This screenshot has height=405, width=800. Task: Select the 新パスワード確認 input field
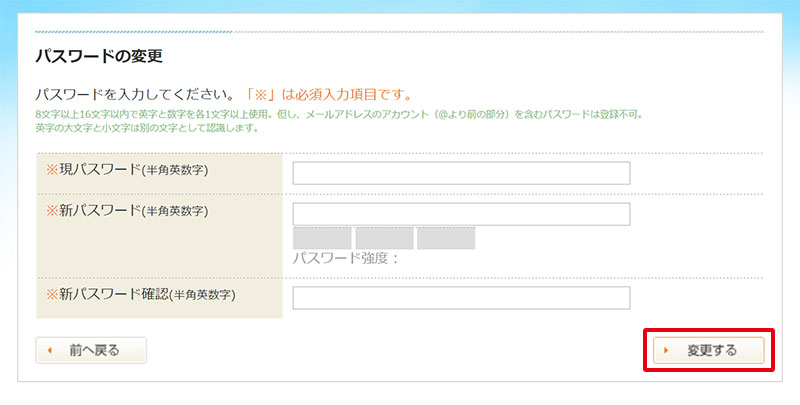[461, 298]
